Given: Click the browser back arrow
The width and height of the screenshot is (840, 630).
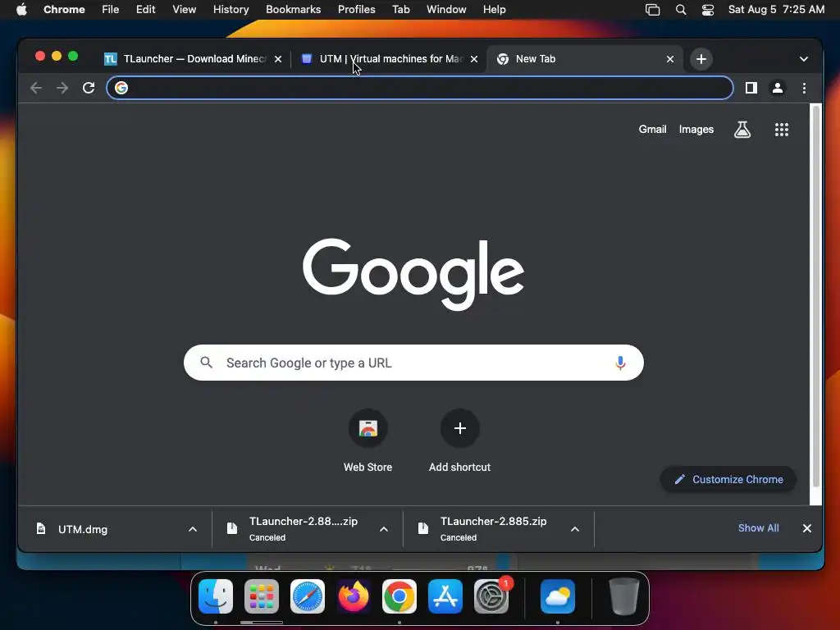Looking at the screenshot, I should tap(36, 88).
